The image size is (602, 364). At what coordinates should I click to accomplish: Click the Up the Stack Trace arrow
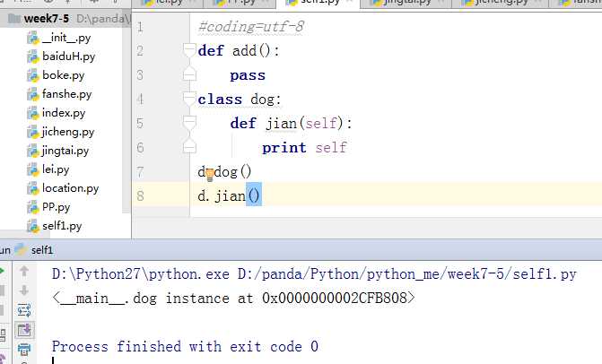pos(24,272)
